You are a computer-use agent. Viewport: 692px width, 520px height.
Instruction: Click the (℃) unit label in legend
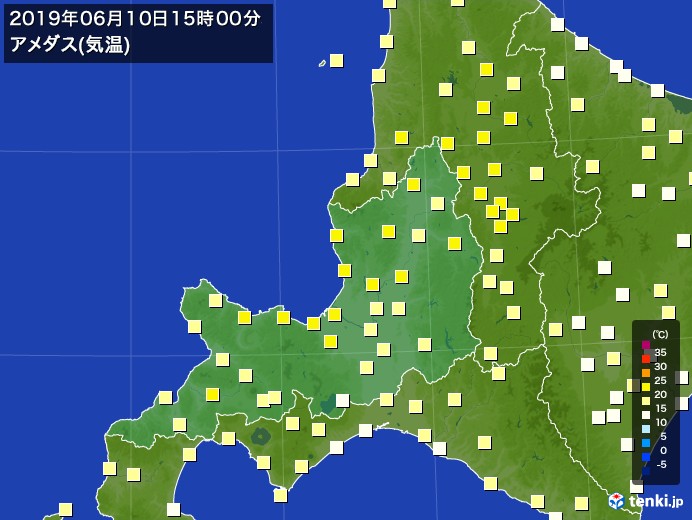pyautogui.click(x=660, y=335)
